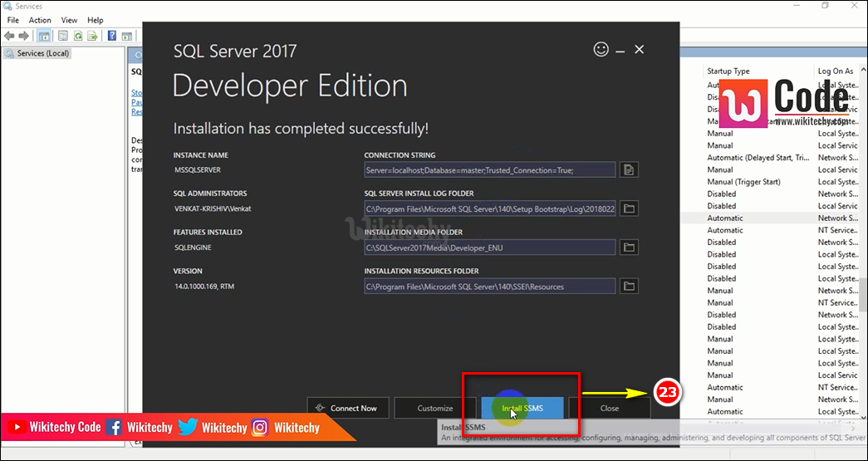Sort by the Startup Type column header
The height and width of the screenshot is (461, 868).
[x=728, y=71]
